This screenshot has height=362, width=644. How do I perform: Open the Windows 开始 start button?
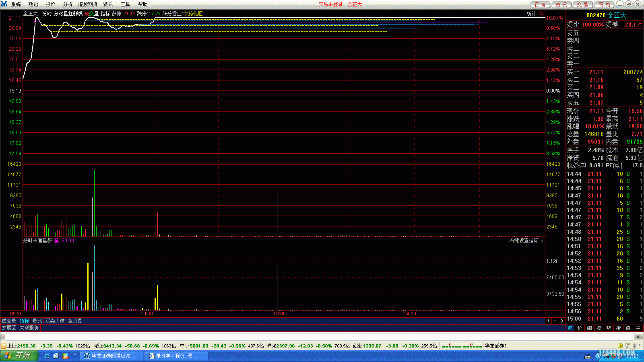point(19,356)
